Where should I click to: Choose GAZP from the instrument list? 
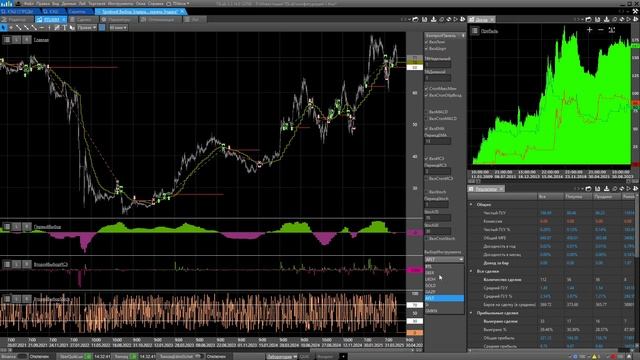click(x=444, y=292)
